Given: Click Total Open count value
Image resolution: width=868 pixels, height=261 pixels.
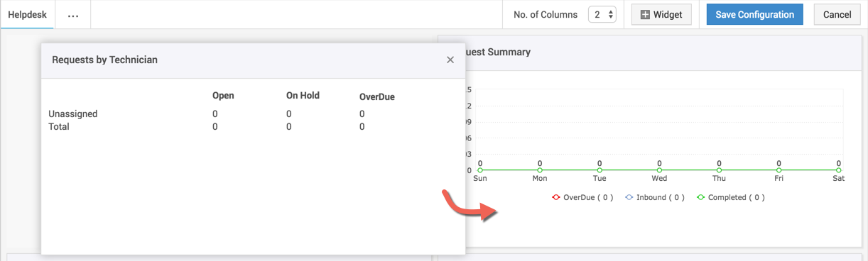Looking at the screenshot, I should tap(215, 126).
